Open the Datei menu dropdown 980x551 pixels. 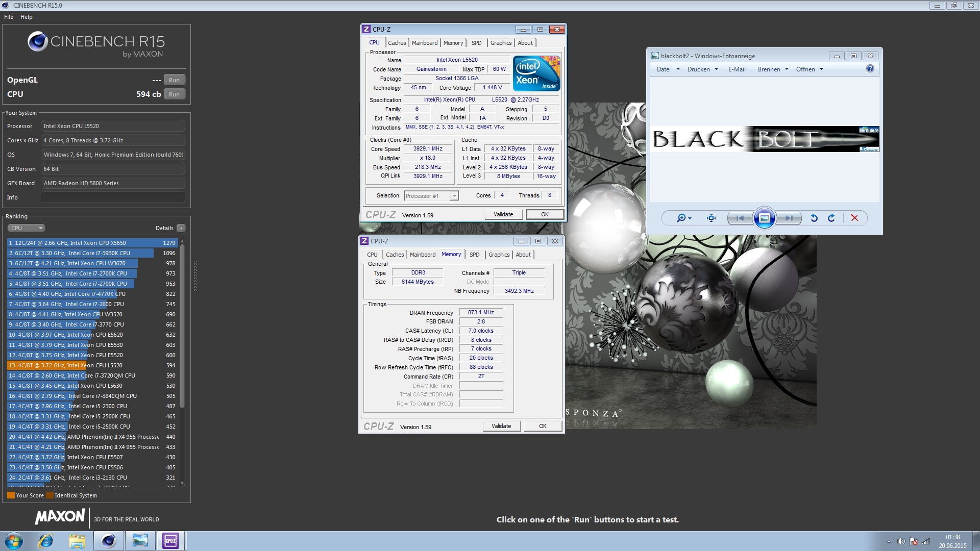point(668,69)
